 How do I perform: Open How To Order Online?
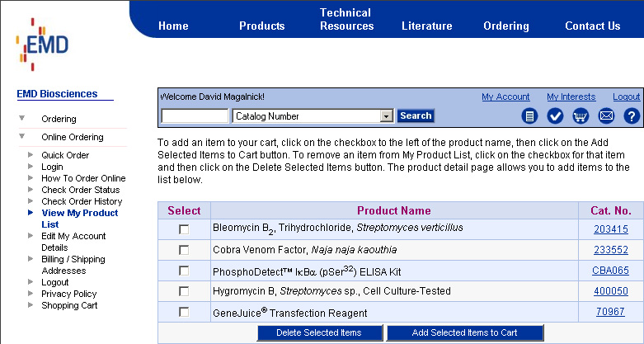(x=83, y=178)
